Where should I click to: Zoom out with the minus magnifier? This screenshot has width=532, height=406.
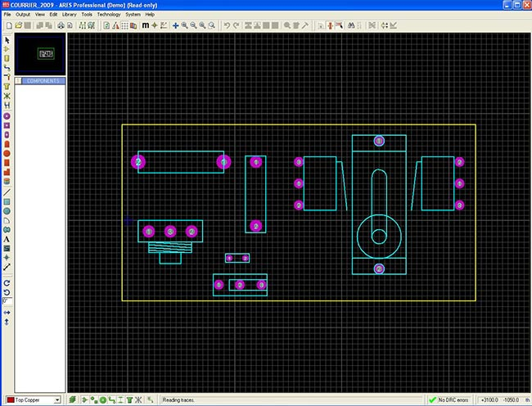point(193,25)
